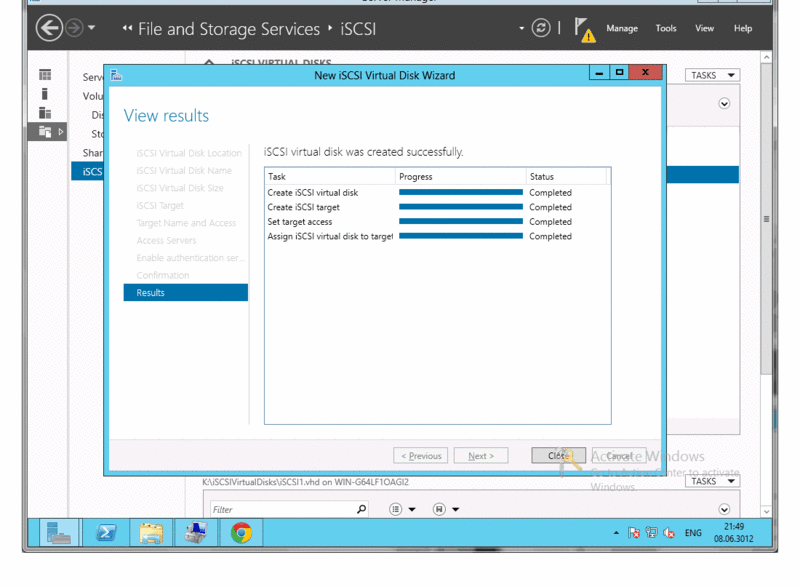800x587 pixels.
Task: Click the wizard window icon in title bar
Action: click(116, 75)
